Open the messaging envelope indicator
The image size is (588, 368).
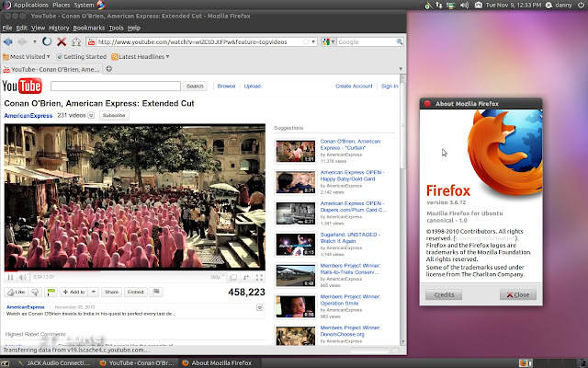479,5
